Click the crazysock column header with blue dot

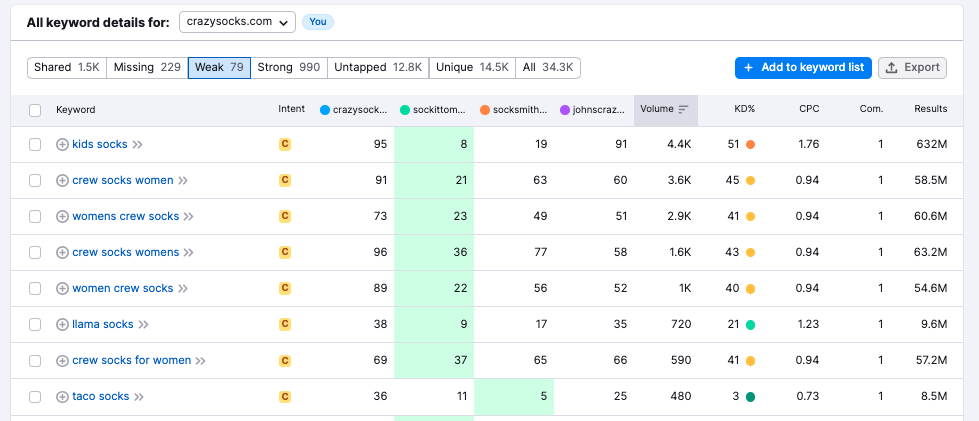[x=353, y=110]
